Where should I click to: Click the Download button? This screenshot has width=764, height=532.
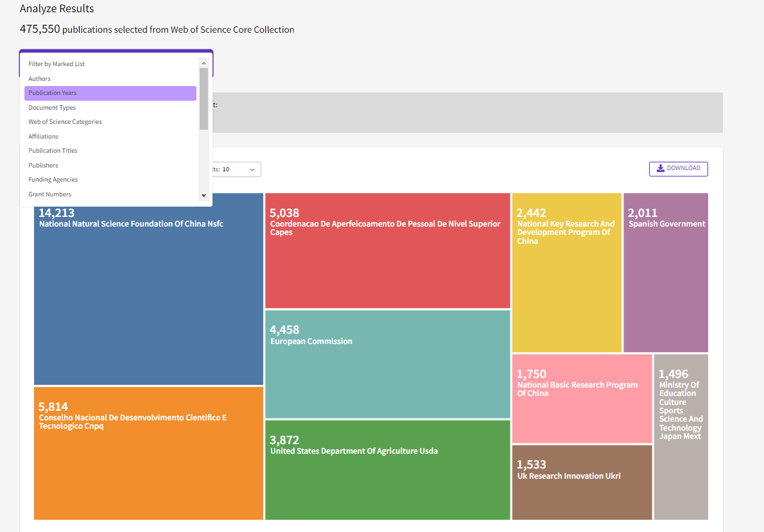[x=678, y=169]
